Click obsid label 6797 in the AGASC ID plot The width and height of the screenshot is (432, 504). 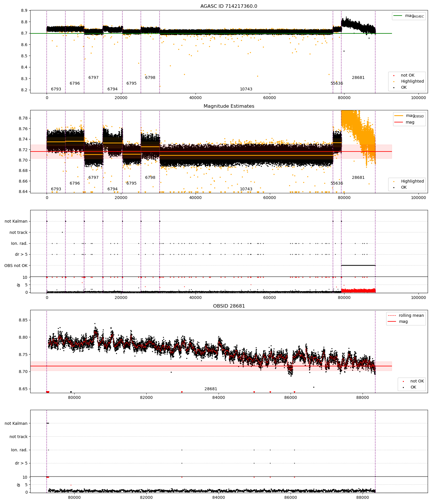click(93, 78)
